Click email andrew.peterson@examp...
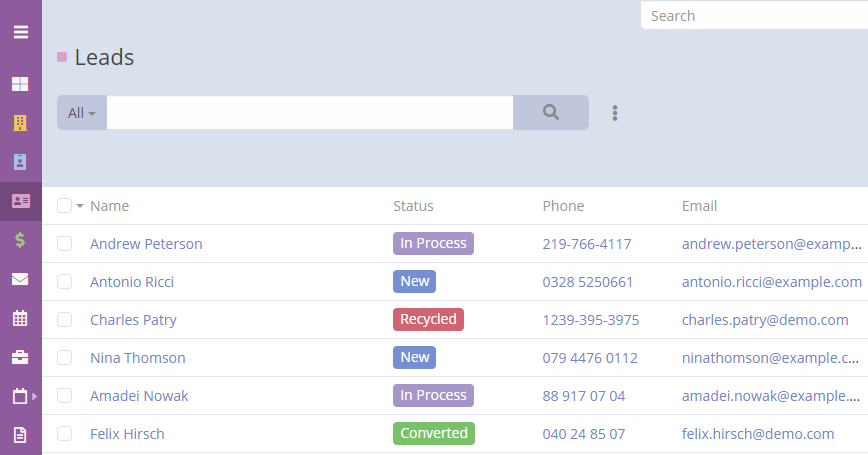The width and height of the screenshot is (868, 455). tap(772, 244)
